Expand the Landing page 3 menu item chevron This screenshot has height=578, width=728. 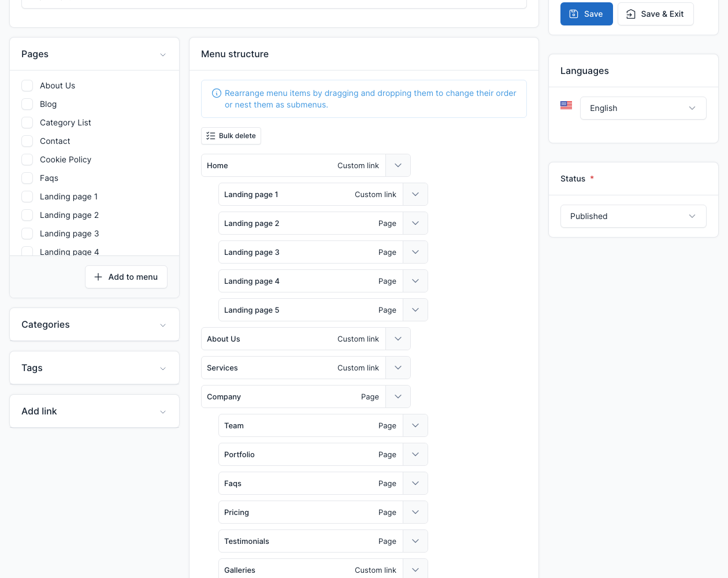coord(415,252)
